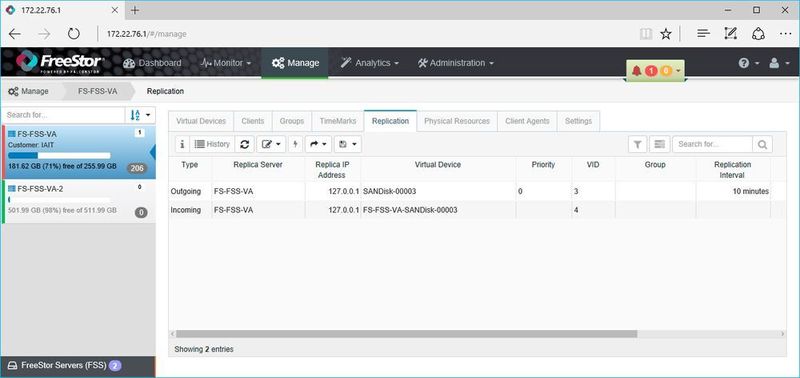Image resolution: width=800 pixels, height=378 pixels.
Task: Click the FreeStor Servers (FSS) panel header
Action: (78, 366)
